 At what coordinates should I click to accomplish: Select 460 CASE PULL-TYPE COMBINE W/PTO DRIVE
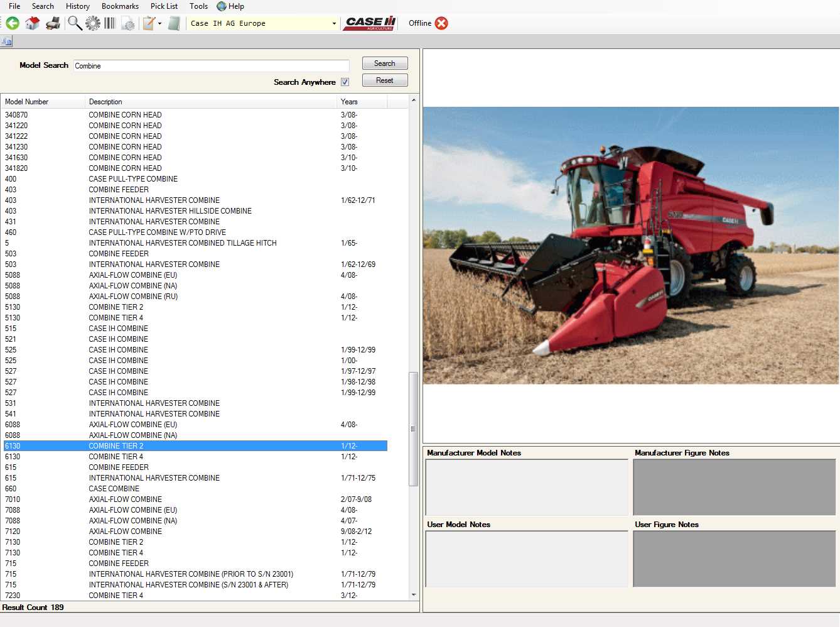pos(195,232)
